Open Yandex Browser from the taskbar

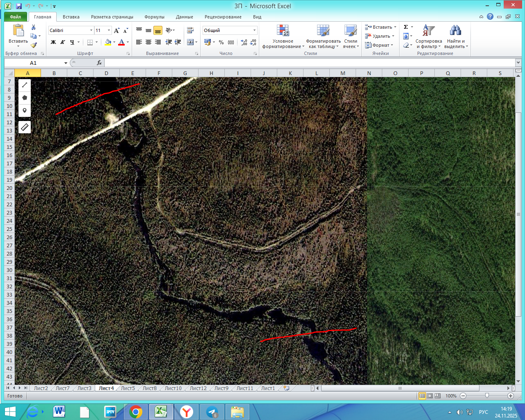[187, 411]
